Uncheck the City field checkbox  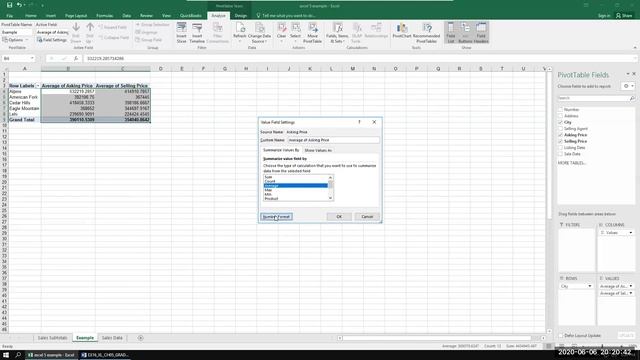click(560, 122)
